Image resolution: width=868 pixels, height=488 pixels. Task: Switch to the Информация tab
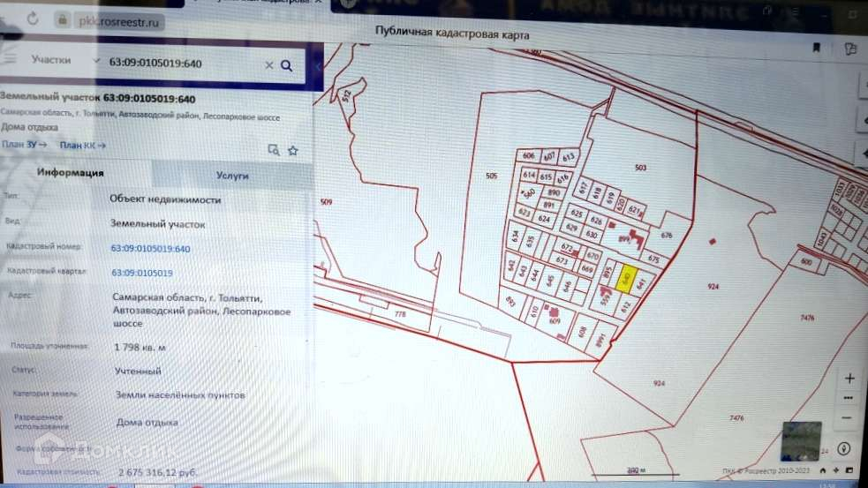point(71,173)
